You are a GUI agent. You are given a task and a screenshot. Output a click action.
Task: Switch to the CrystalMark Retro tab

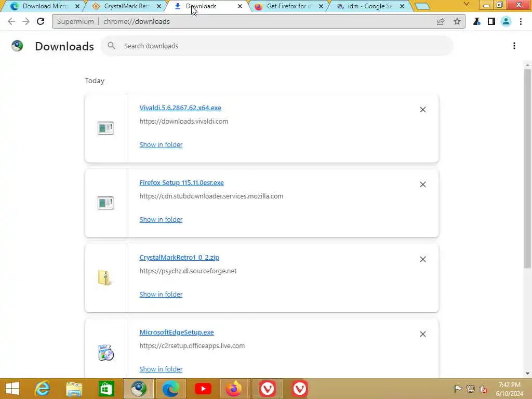tap(124, 6)
